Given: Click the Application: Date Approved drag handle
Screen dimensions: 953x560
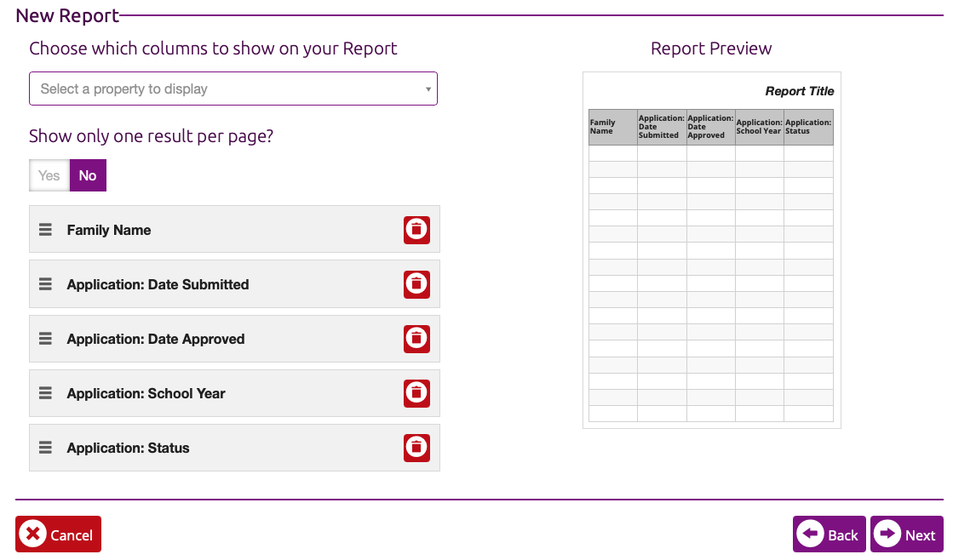Looking at the screenshot, I should [46, 339].
